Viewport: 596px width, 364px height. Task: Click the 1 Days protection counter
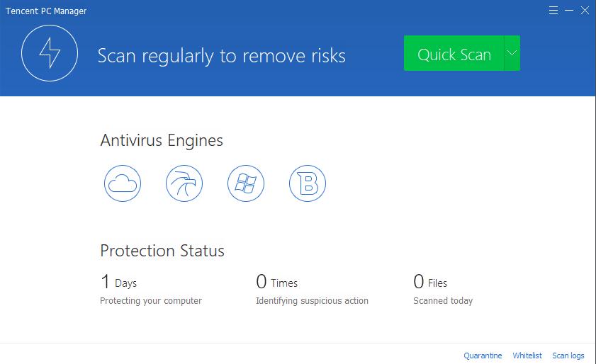point(118,282)
